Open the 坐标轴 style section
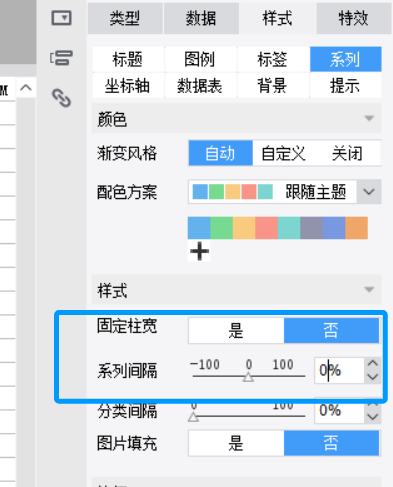This screenshot has height=487, width=393. coord(128,86)
